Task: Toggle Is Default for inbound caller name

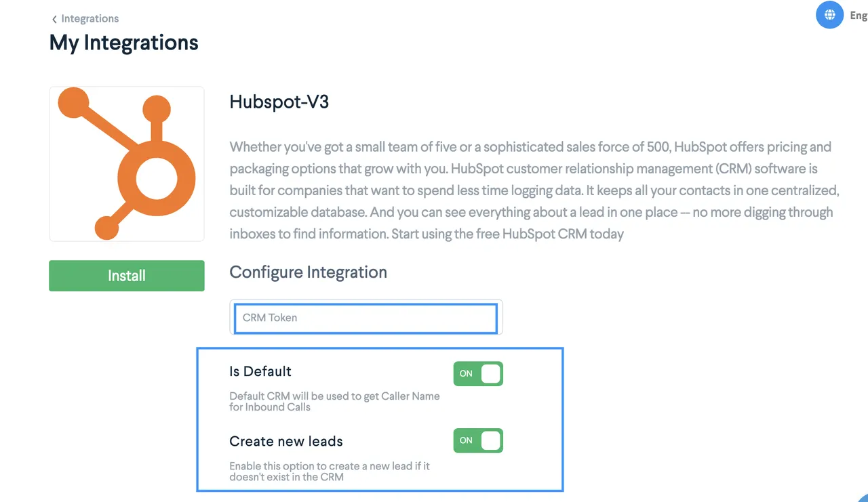Action: [x=478, y=373]
